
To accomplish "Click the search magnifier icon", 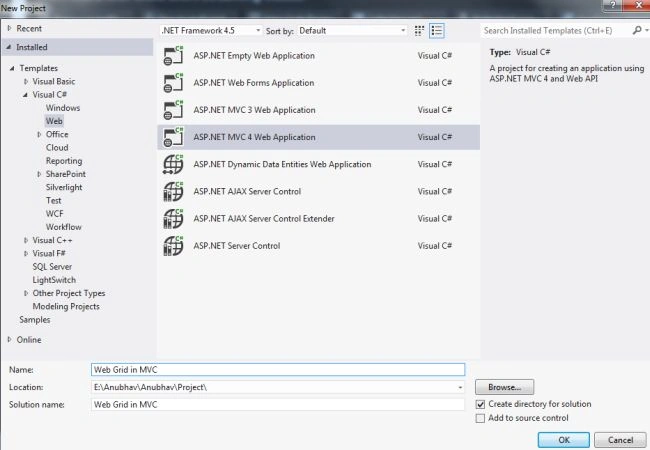I will 637,30.
